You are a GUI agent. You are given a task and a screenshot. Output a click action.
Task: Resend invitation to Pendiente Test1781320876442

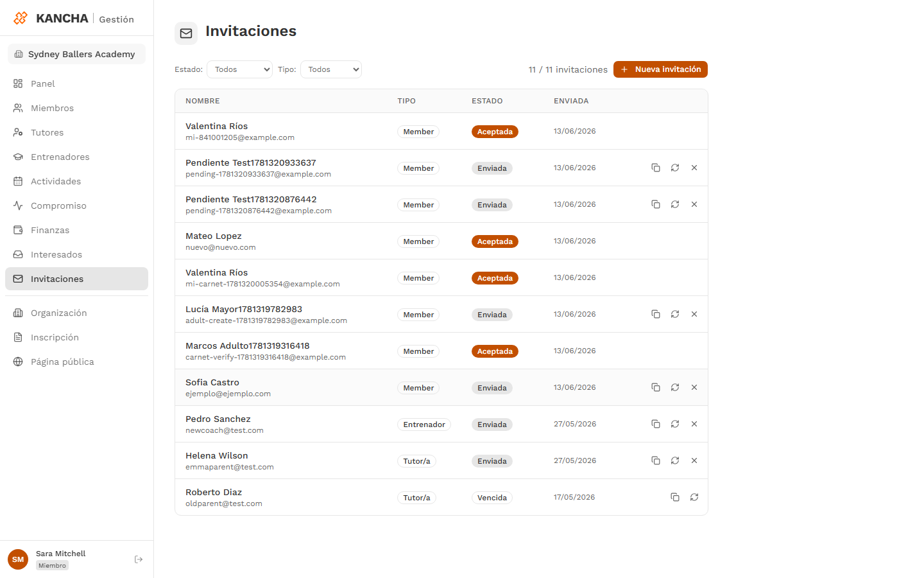[x=675, y=204]
